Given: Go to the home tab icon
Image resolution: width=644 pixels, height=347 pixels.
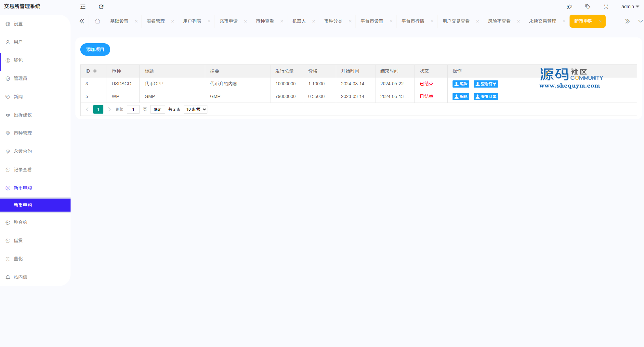Looking at the screenshot, I should click(x=97, y=21).
